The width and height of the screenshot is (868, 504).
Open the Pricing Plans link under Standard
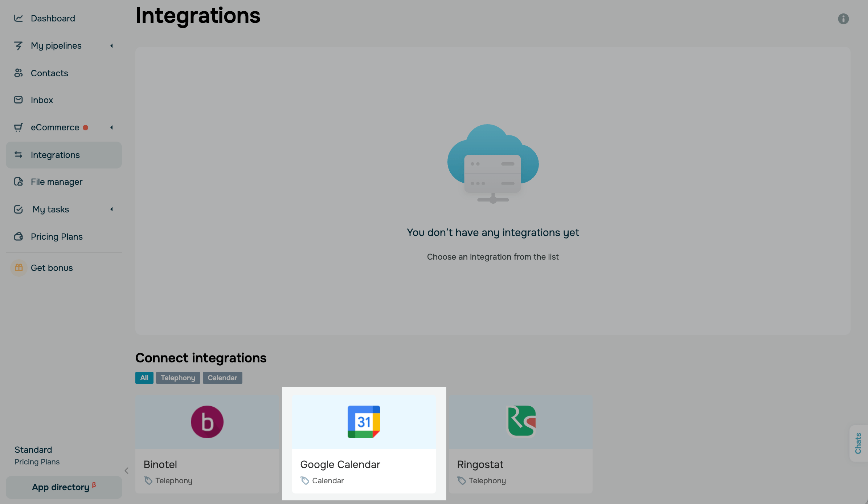(x=37, y=462)
